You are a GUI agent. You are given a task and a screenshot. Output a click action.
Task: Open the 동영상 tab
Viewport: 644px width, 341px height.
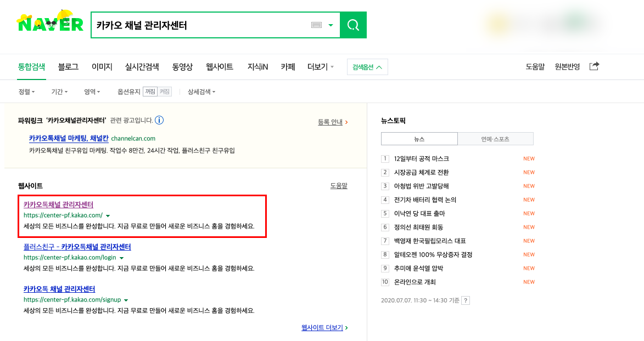coord(182,66)
